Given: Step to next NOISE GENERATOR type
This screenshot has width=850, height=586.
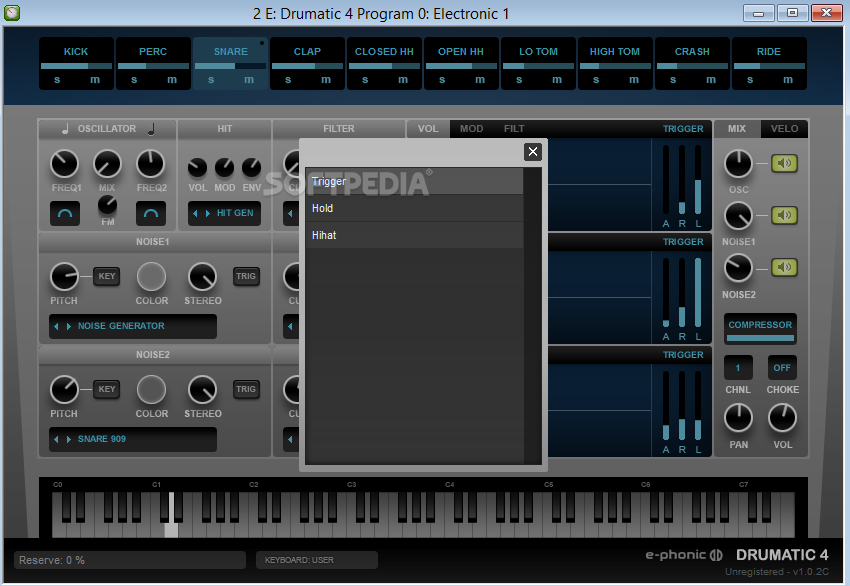Looking at the screenshot, I should tap(68, 326).
